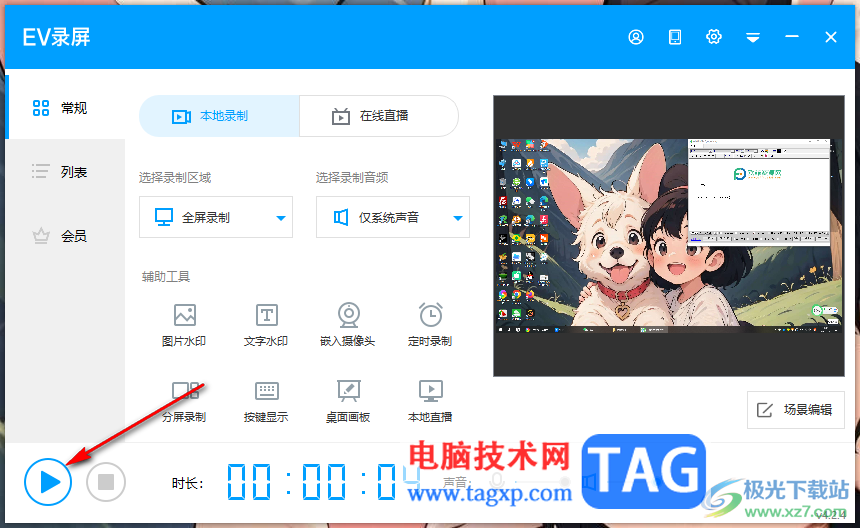The image size is (860, 528).
Task: Select the 常规 sidebar tab
Action: [x=66, y=107]
